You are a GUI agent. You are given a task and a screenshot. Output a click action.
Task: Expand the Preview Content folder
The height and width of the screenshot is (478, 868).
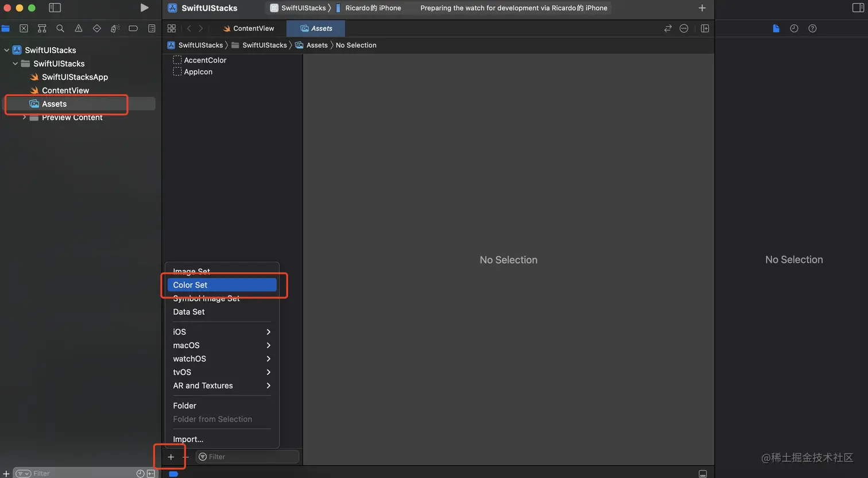coord(24,117)
